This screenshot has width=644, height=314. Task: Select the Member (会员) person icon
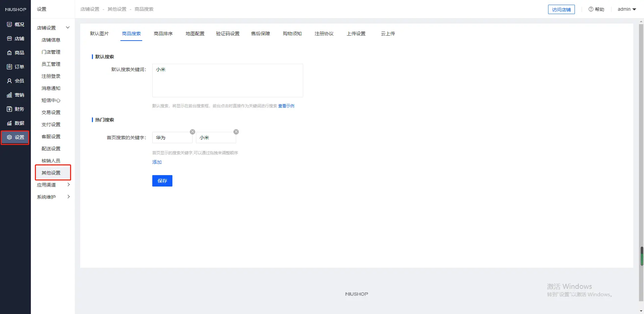(9, 81)
